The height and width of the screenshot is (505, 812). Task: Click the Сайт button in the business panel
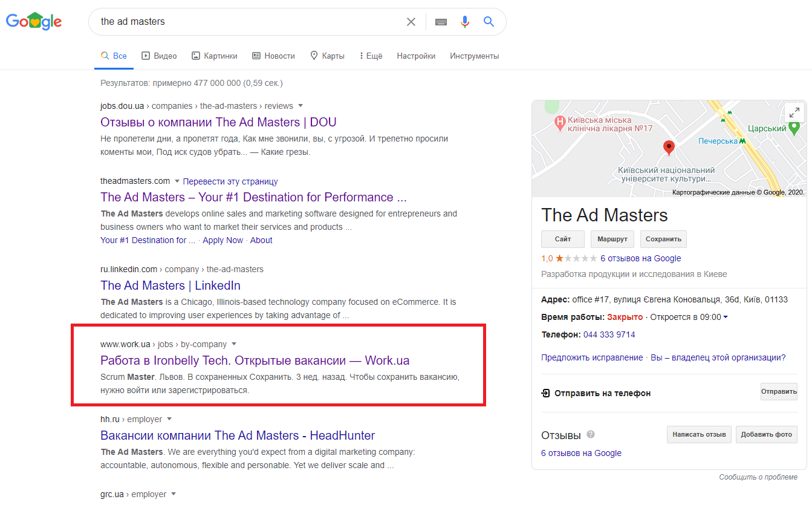point(563,239)
